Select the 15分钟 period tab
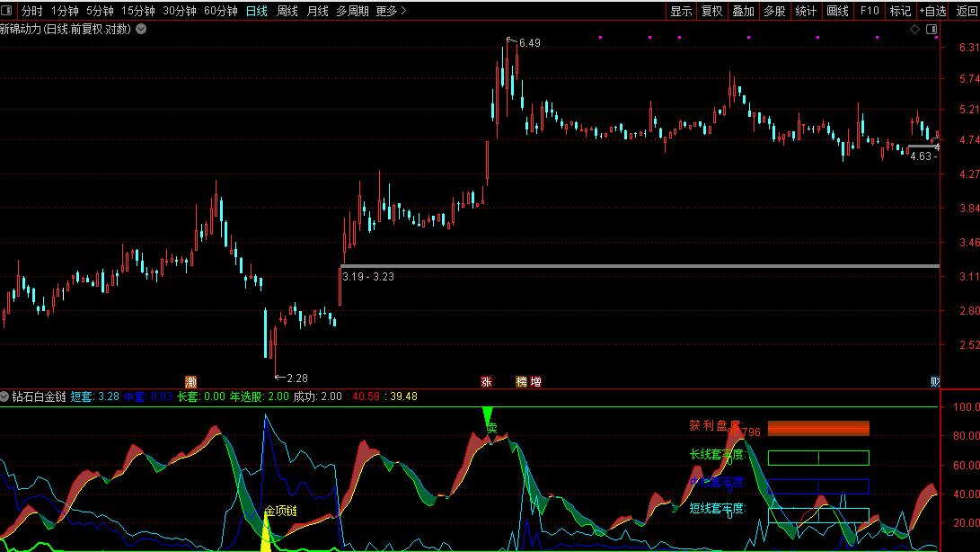 [x=138, y=11]
